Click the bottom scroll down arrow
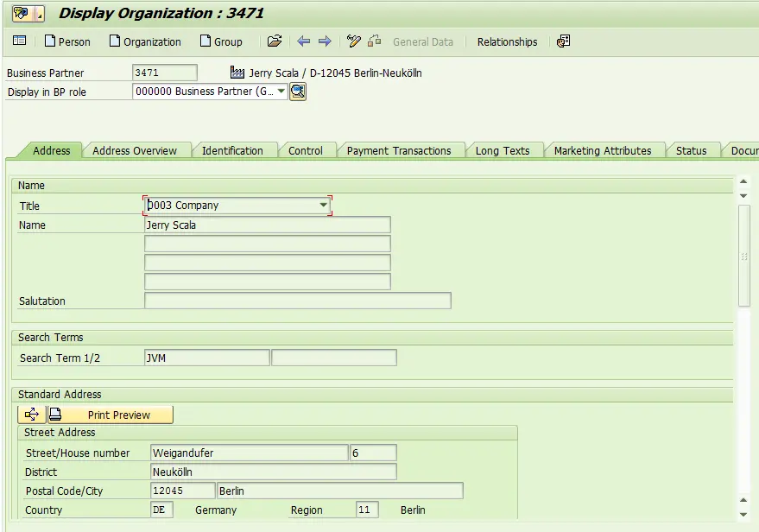 pyautogui.click(x=743, y=515)
